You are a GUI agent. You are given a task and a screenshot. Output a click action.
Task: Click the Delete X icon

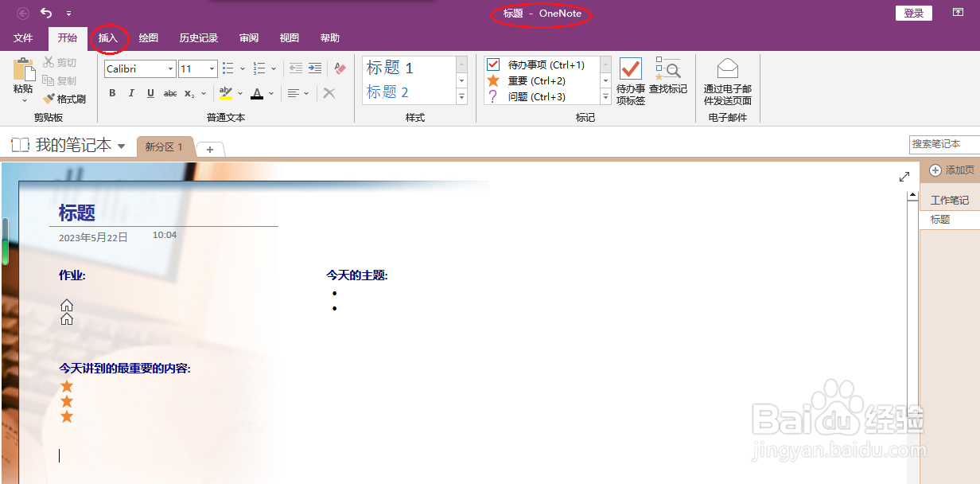click(x=329, y=93)
